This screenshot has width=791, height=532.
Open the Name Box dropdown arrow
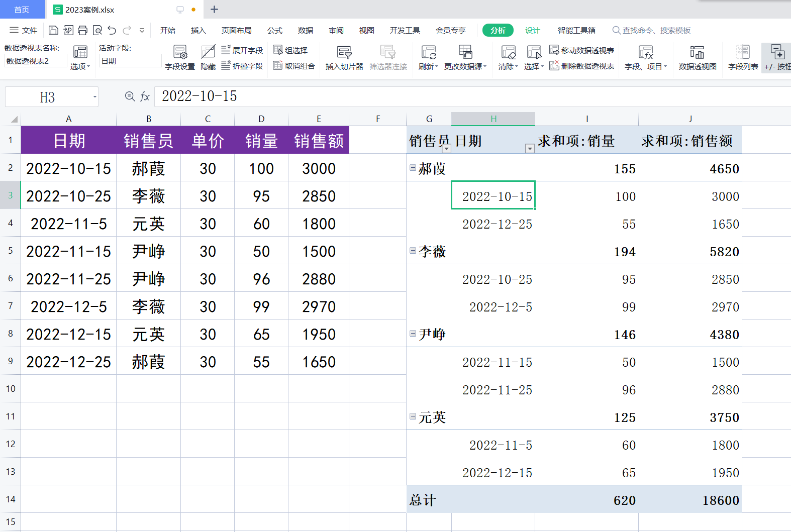94,97
